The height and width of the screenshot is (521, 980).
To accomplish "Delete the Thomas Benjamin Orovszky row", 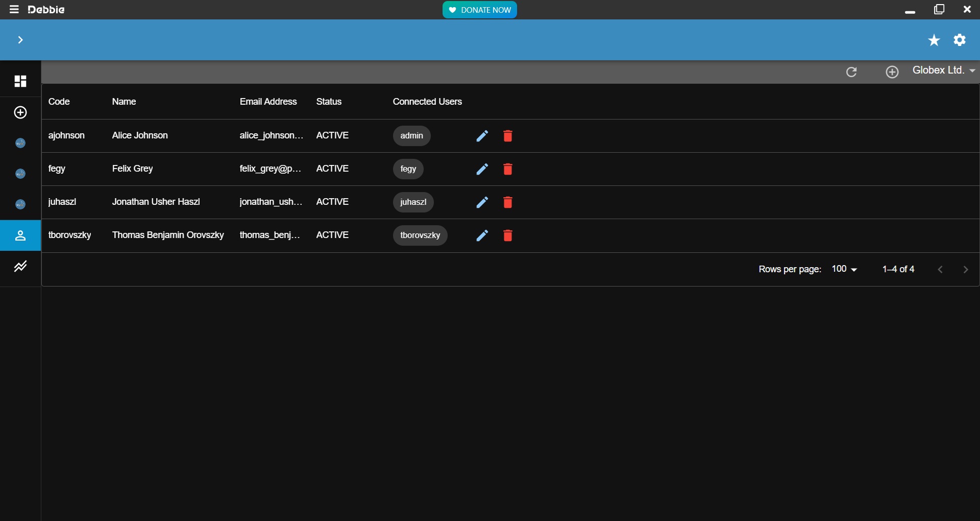I will 507,235.
